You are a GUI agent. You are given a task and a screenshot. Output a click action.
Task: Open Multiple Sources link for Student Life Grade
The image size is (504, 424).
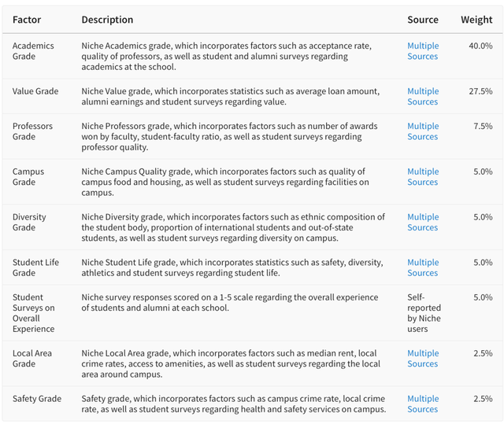click(423, 267)
